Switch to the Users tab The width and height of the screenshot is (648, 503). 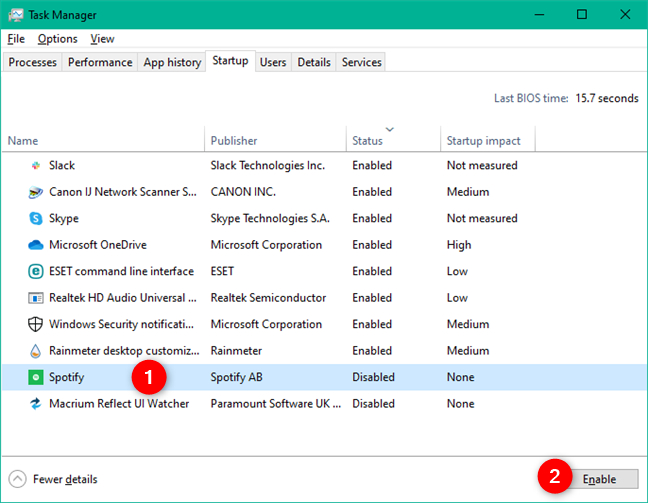(273, 62)
